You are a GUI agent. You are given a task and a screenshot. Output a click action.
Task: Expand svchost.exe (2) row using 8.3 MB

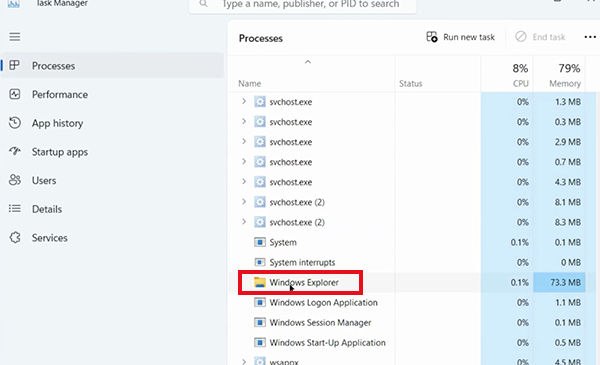click(x=244, y=222)
